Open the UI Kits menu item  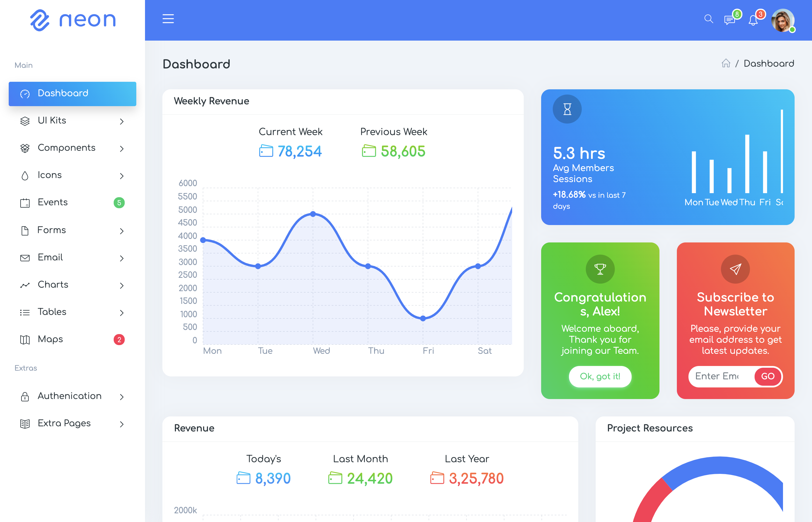click(x=72, y=121)
